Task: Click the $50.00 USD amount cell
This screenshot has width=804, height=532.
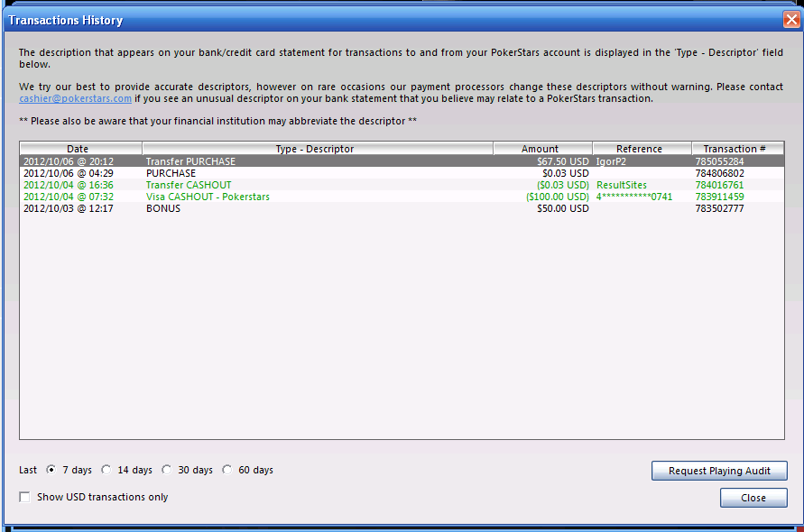Action: [x=562, y=208]
